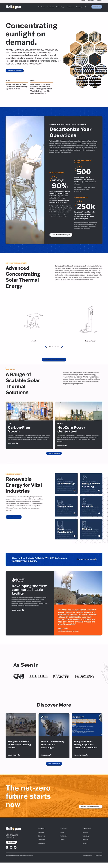This screenshot has width=108, height=868.
Task: Open the search icon in the header
Action: click(85, 7)
